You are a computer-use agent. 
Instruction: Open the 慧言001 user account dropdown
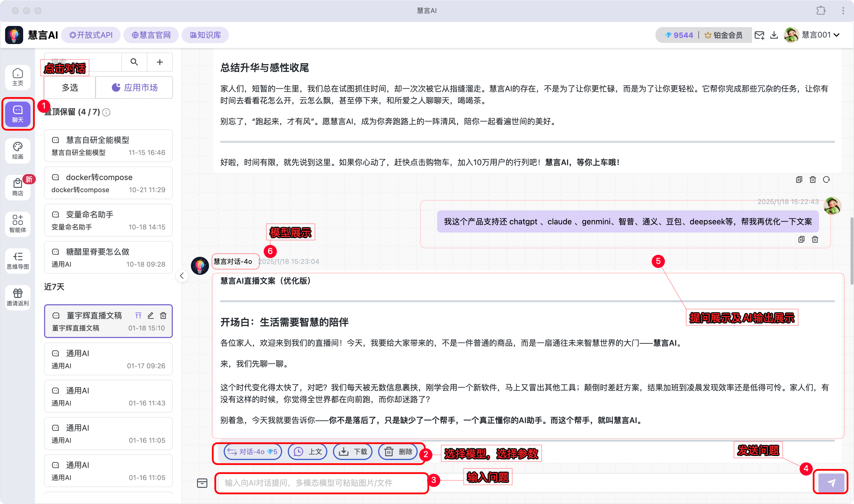pos(821,35)
